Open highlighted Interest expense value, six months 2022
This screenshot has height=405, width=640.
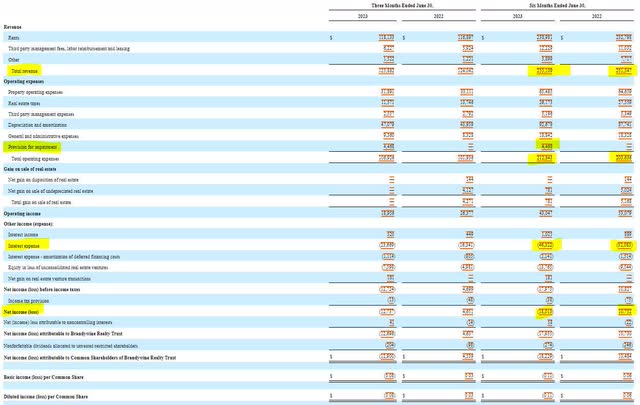point(624,245)
